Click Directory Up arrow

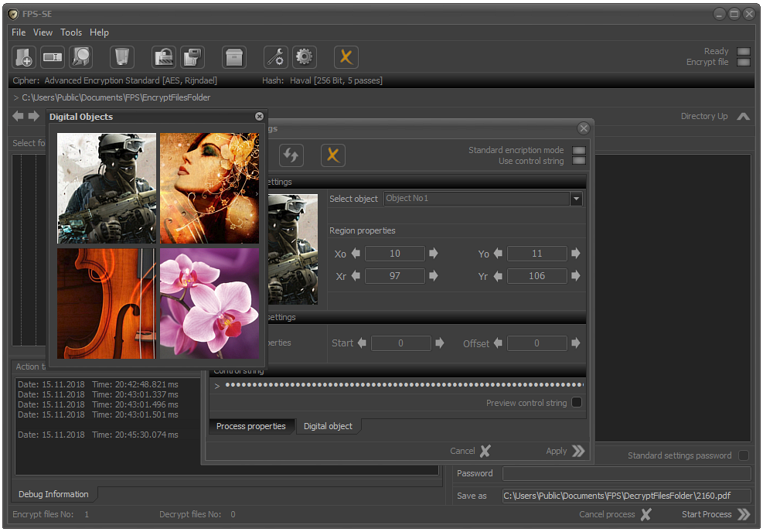pos(743,117)
